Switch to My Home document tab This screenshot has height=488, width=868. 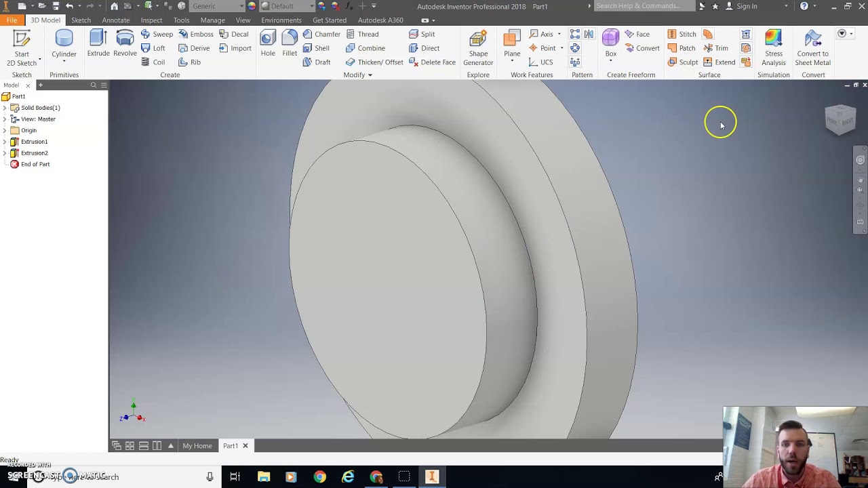197,446
